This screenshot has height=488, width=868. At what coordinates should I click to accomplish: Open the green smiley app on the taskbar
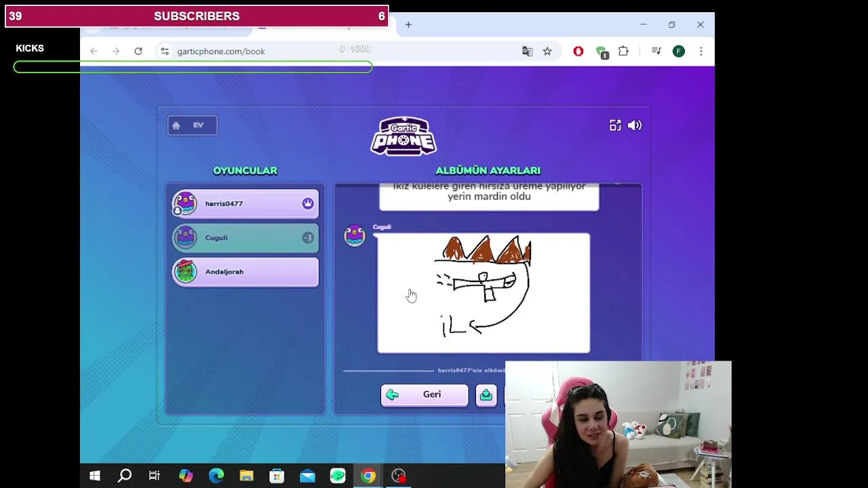pyautogui.click(x=338, y=476)
